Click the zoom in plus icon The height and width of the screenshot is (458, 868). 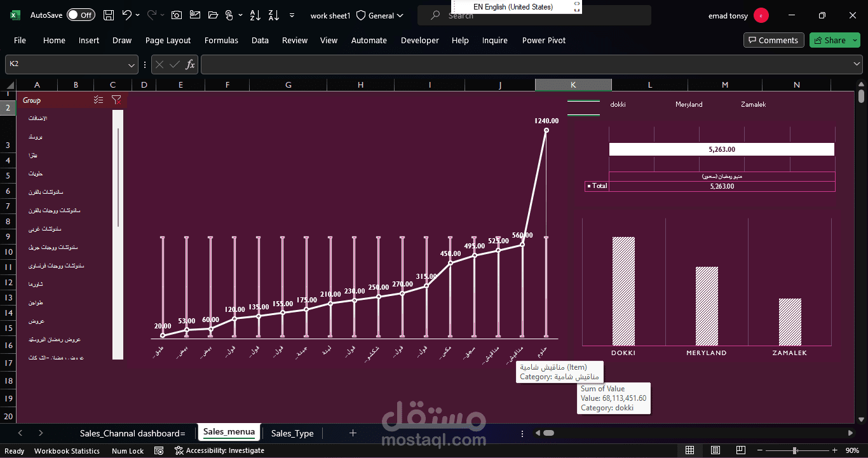(835, 450)
